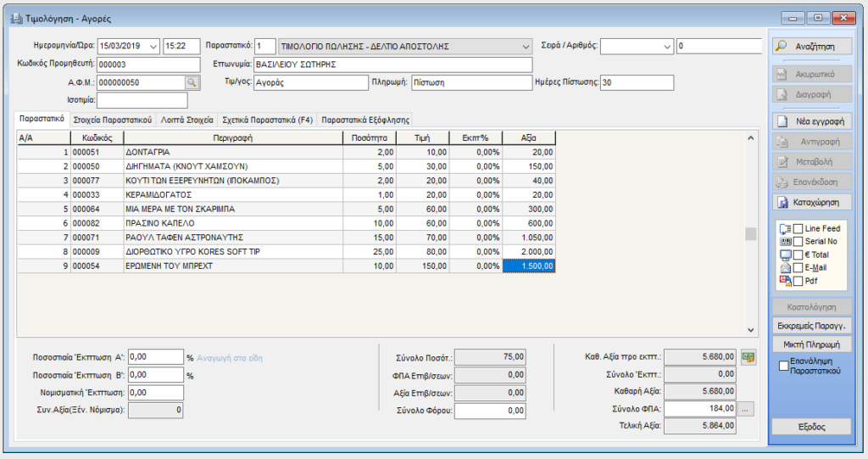Open the Στοιχεία Παραστατικού tab
868x459 pixels.
point(113,120)
